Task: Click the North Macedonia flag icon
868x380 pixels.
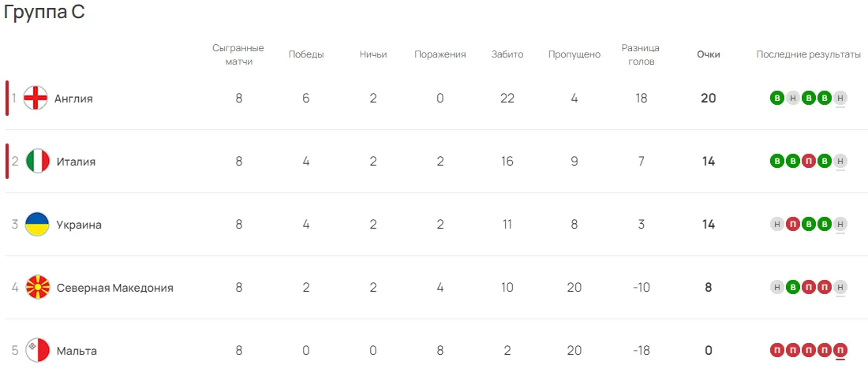Action: pos(38,288)
